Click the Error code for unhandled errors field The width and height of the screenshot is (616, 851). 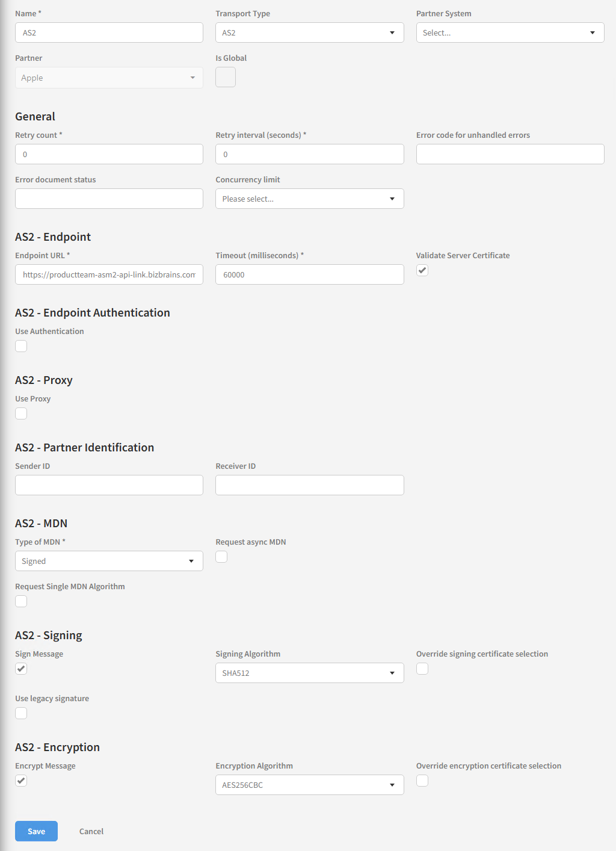point(510,154)
